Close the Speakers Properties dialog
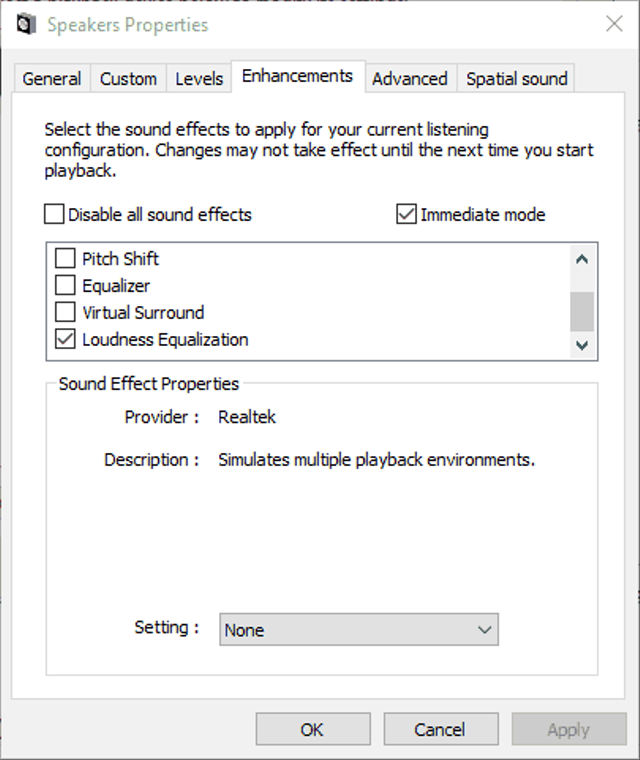This screenshot has width=640, height=760. (614, 24)
